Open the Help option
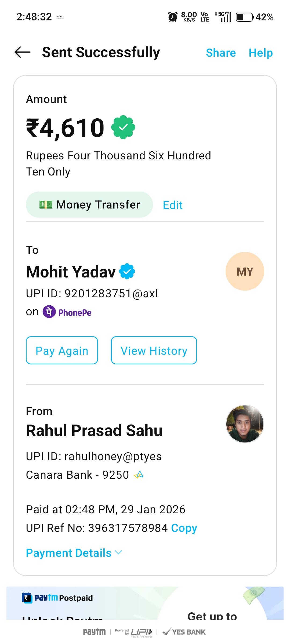This screenshot has width=290, height=644. point(260,53)
